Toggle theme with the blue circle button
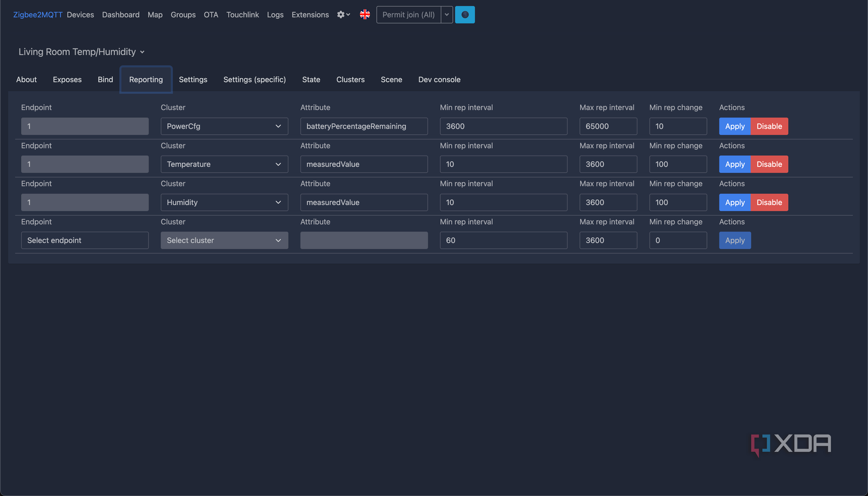Screen dimensions: 868x496 tap(465, 15)
